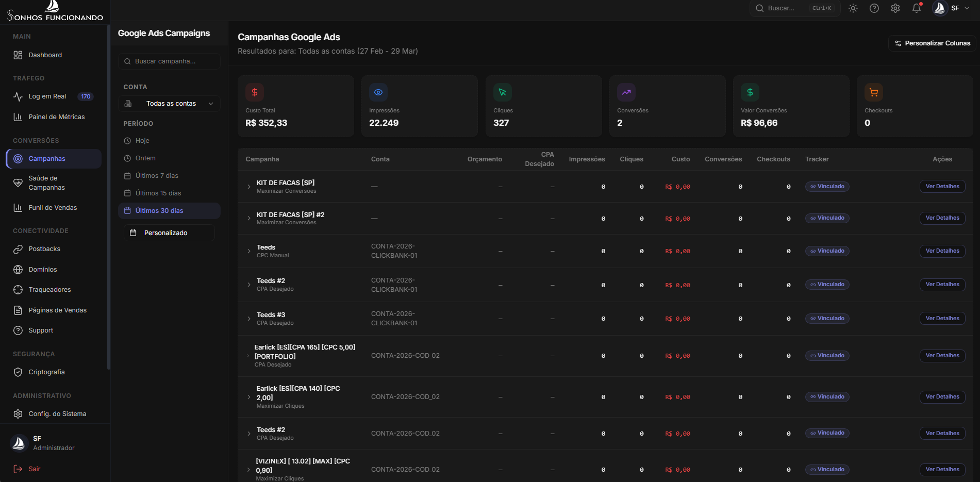This screenshot has width=980, height=482.
Task: Click the sidebar vertical scrollbar
Action: [x=108, y=197]
